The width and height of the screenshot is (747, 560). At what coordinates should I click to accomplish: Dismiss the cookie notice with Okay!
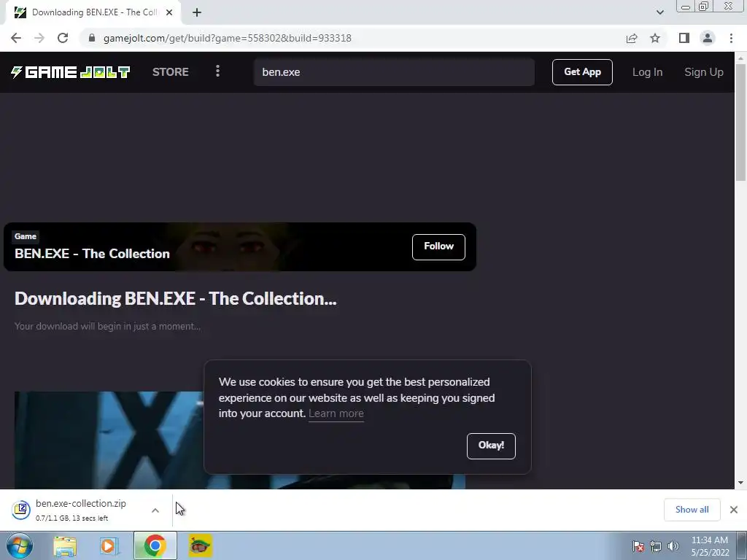pyautogui.click(x=491, y=446)
